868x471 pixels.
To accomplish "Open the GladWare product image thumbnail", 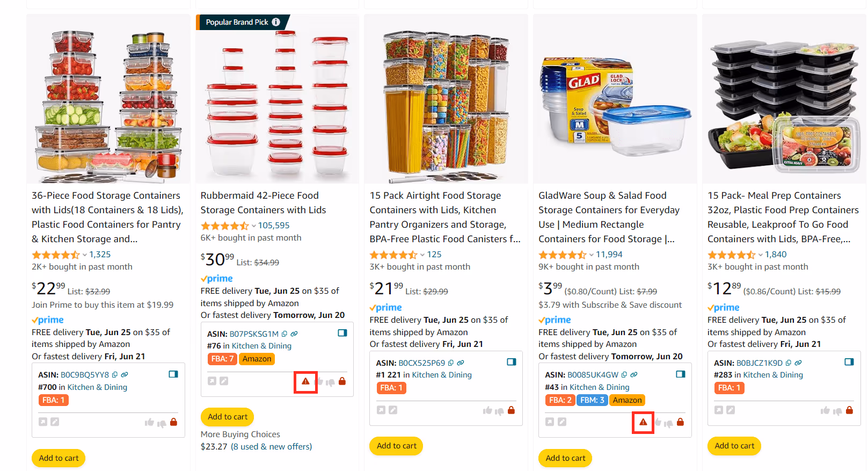I will pyautogui.click(x=614, y=98).
